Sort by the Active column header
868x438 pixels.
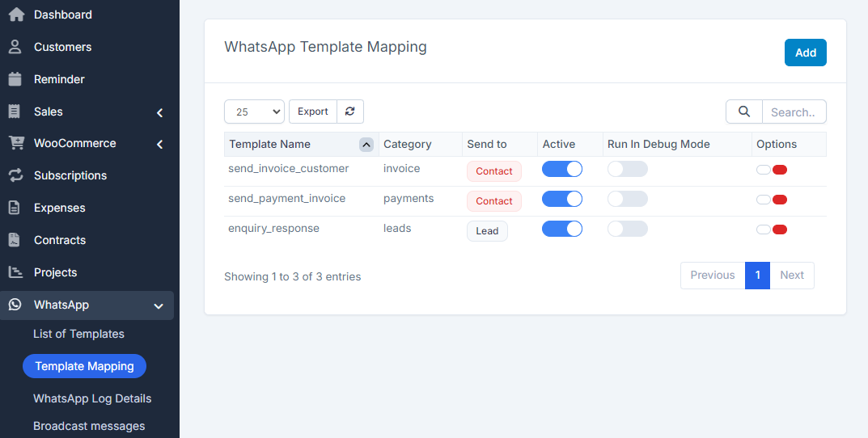[x=570, y=145]
